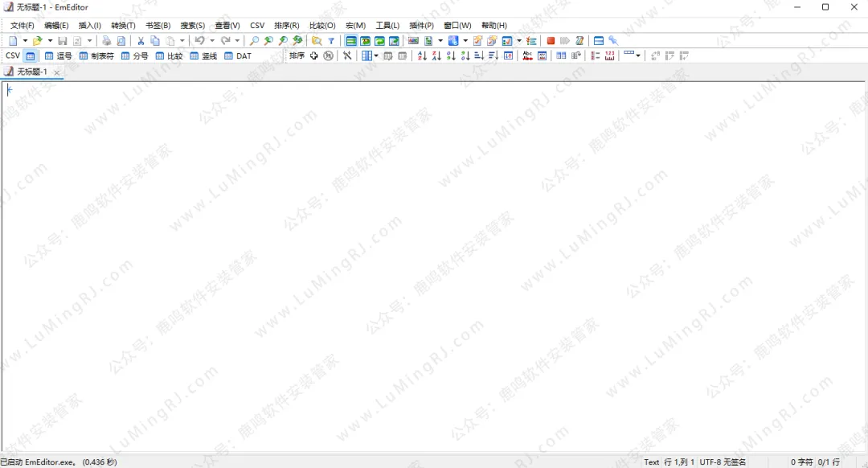
Task: Click the red record macro icon
Action: [551, 41]
